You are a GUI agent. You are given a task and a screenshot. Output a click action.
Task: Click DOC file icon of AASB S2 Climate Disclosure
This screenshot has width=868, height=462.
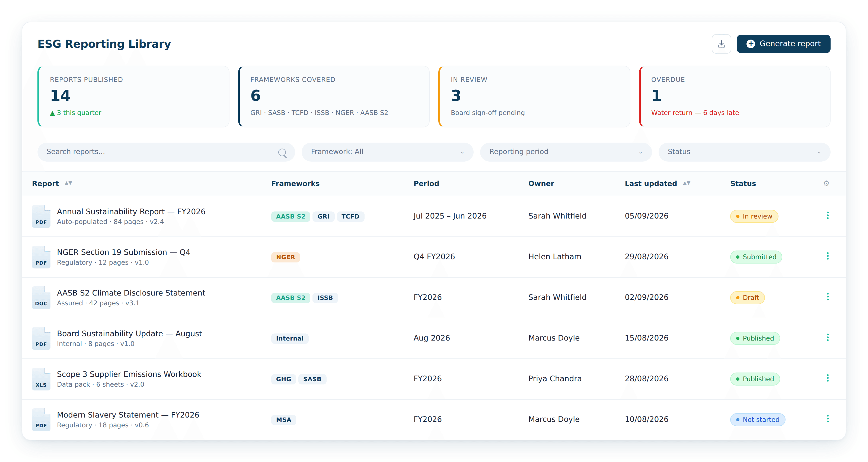tap(41, 298)
